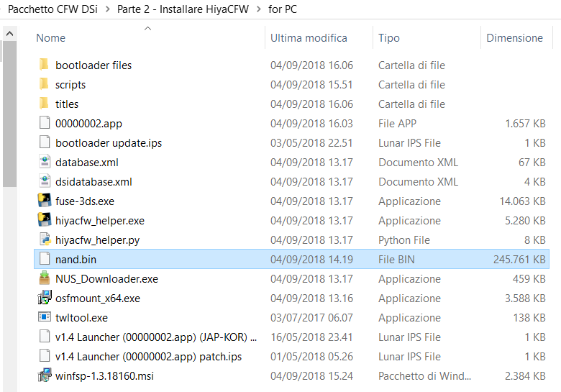Click the database.xml document icon

45,162
